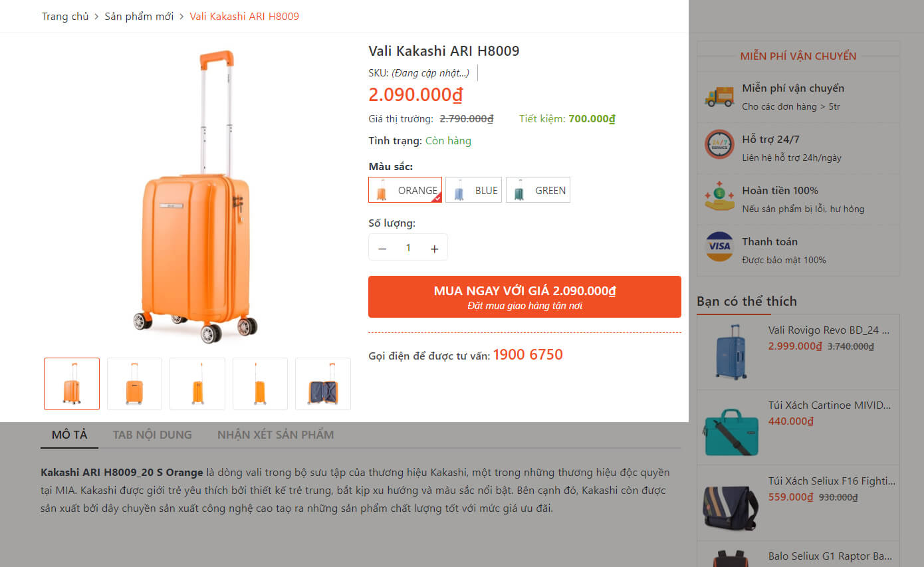Click the 24/7 support clock icon
Screen dimensions: 924x567
click(719, 144)
